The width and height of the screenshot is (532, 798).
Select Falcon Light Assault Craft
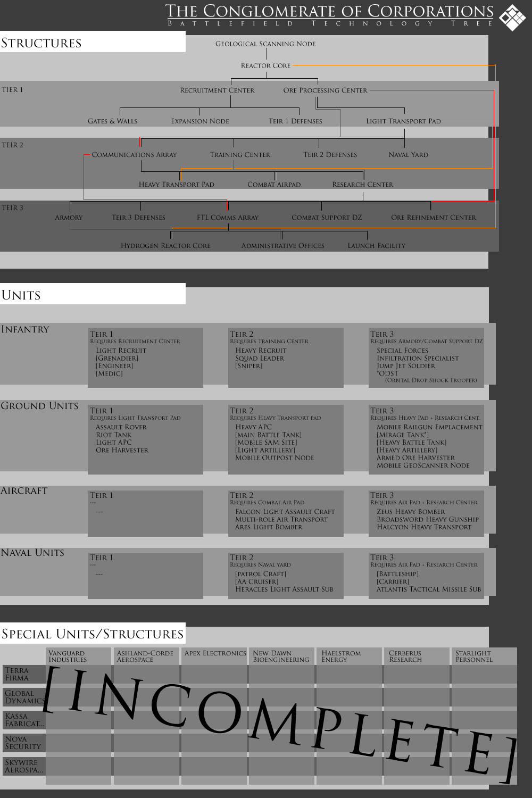tap(285, 512)
